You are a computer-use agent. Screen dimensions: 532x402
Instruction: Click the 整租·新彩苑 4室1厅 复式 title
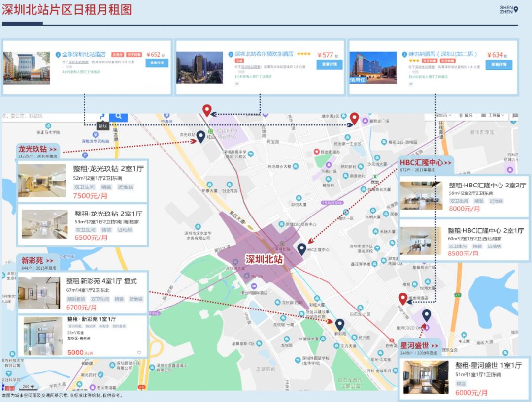(x=101, y=281)
